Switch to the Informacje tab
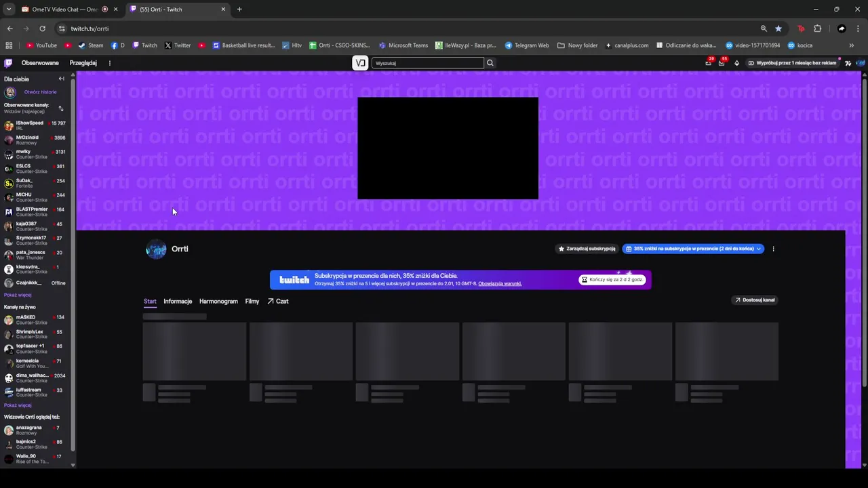 tap(178, 302)
